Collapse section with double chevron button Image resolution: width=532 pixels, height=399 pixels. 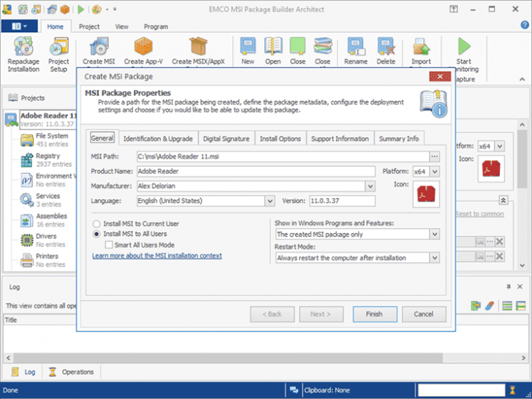point(503,200)
